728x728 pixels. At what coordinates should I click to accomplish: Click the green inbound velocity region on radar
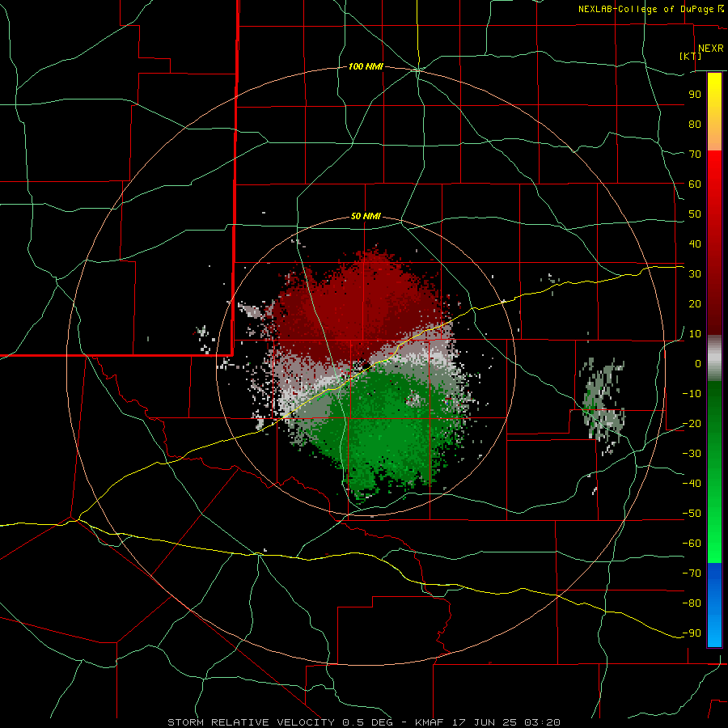390,432
